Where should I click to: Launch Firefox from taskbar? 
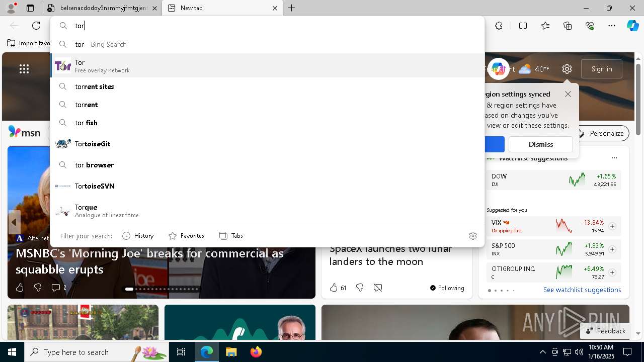pos(256,352)
